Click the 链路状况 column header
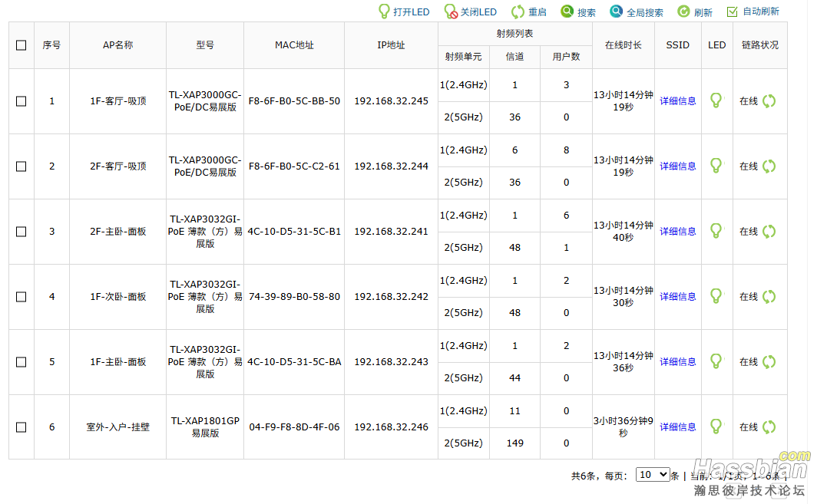The width and height of the screenshot is (827, 504). coord(760,45)
